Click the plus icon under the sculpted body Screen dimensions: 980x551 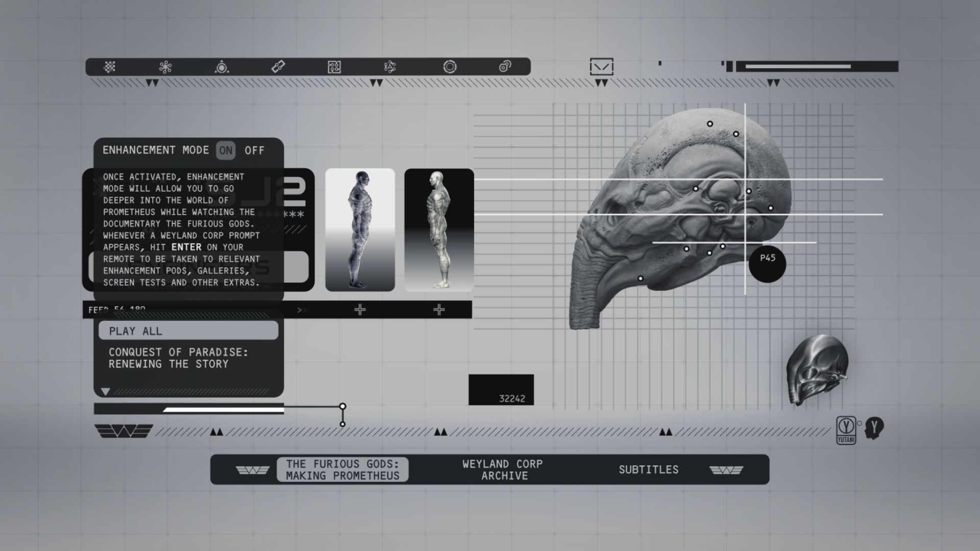coord(439,310)
